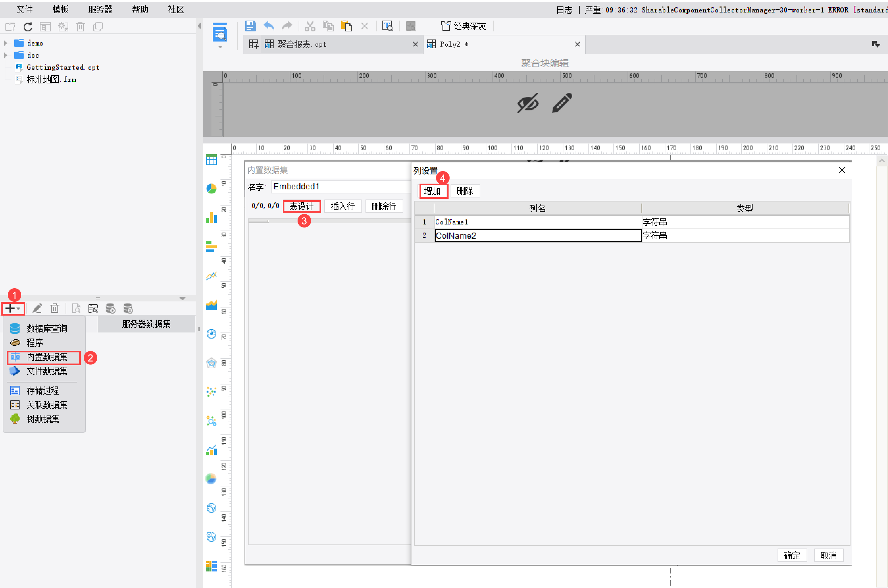Expand the demo folder

(6, 43)
